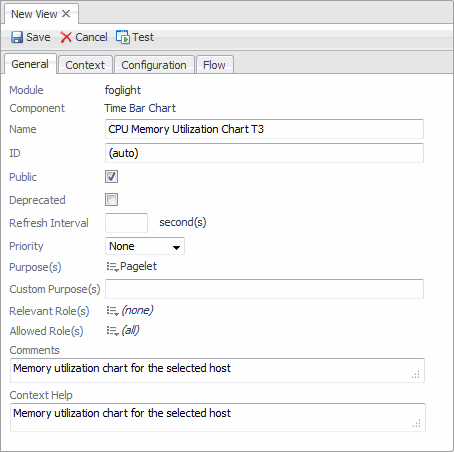Enable the Deprecated checkbox
The width and height of the screenshot is (454, 452).
tap(111, 200)
